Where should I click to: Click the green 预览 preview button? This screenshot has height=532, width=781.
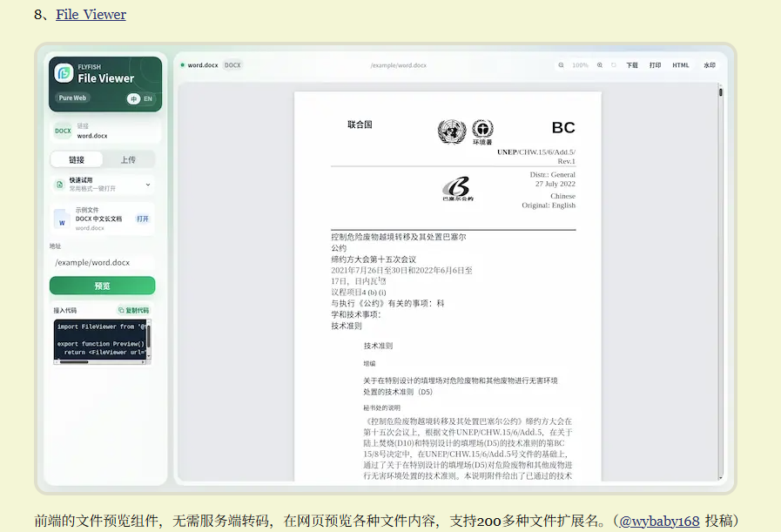[x=102, y=286]
